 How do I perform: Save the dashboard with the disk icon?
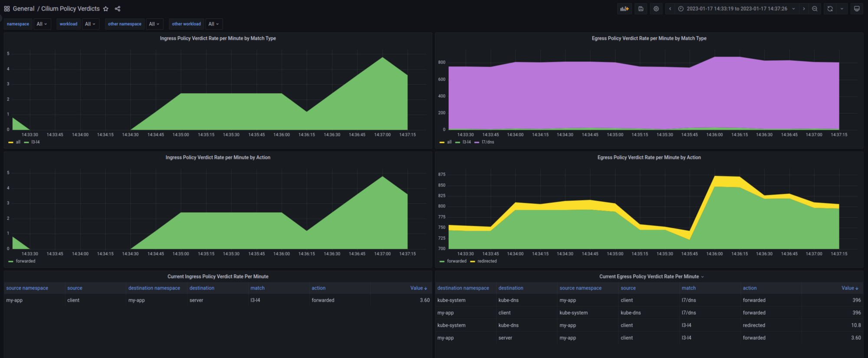[x=641, y=9]
